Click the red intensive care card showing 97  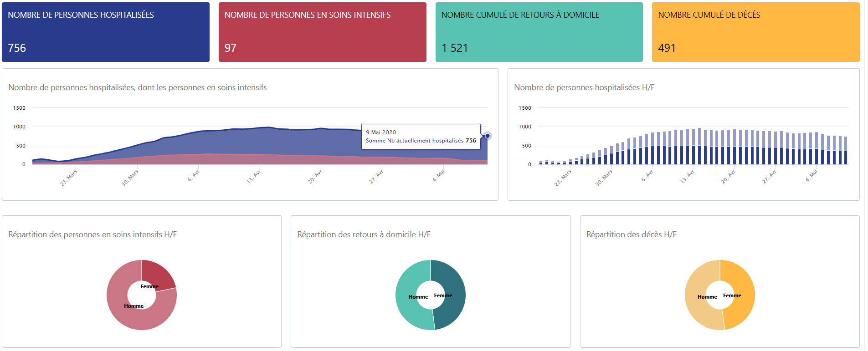[x=323, y=32]
